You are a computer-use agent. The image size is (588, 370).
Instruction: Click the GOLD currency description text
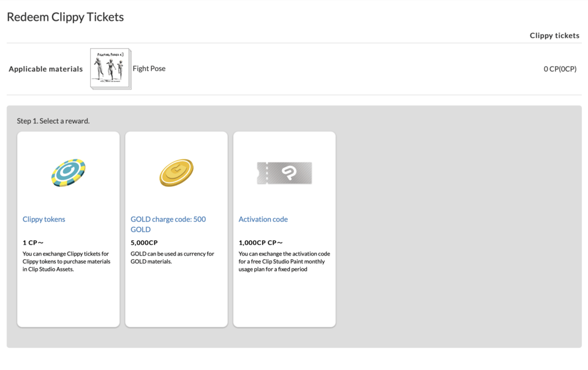point(172,257)
